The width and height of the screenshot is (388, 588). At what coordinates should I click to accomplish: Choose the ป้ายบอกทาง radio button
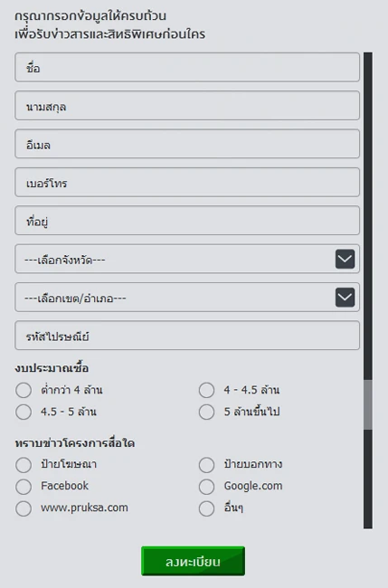pyautogui.click(x=206, y=465)
